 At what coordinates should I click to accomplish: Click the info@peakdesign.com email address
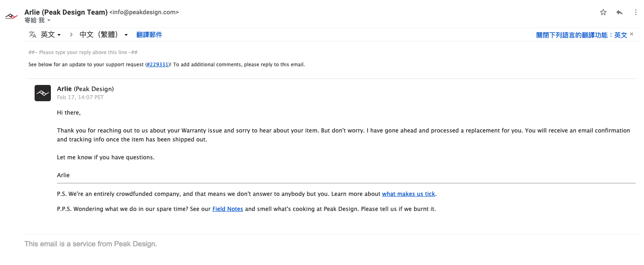144,12
